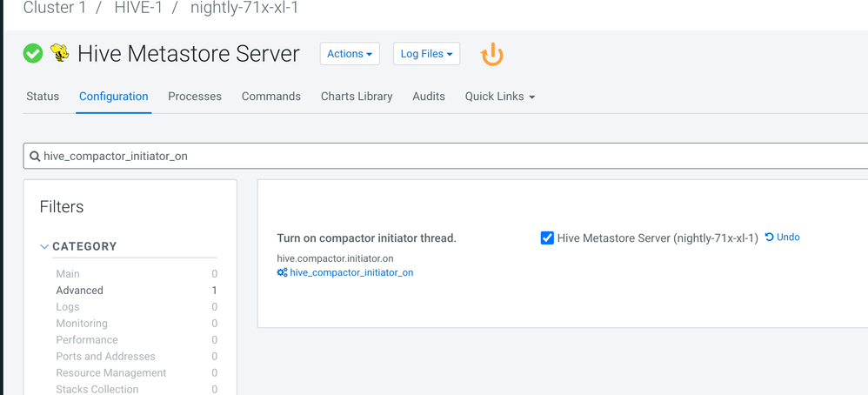Screen dimensions: 868x395
Task: Open the hive_compactor_initiator_on link
Action: (351, 272)
